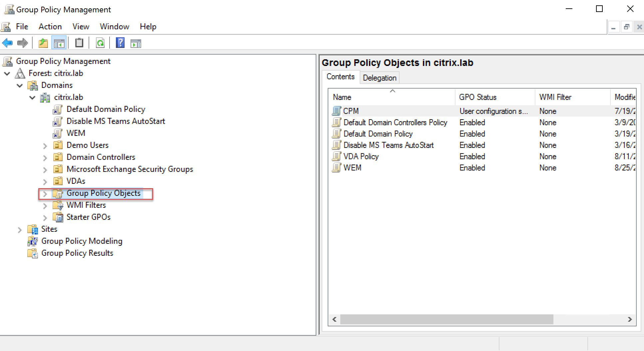Click the Show/Hide Action Pane icon

tap(136, 43)
